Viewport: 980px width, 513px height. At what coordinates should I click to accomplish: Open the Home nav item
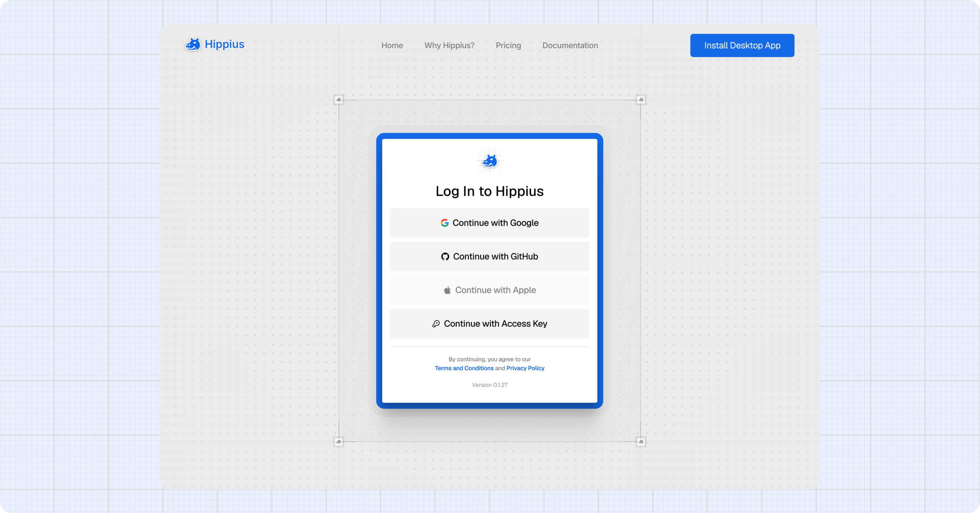point(392,45)
